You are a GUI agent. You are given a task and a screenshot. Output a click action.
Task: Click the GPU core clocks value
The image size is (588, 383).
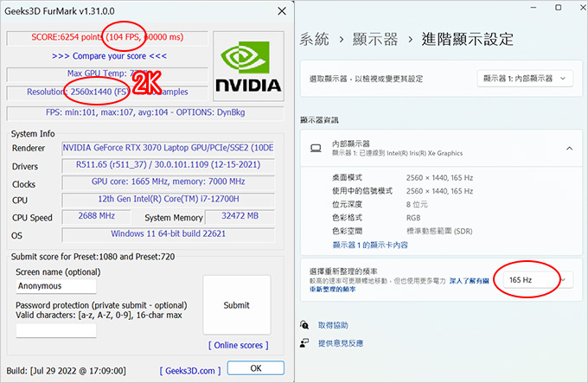coord(168,182)
